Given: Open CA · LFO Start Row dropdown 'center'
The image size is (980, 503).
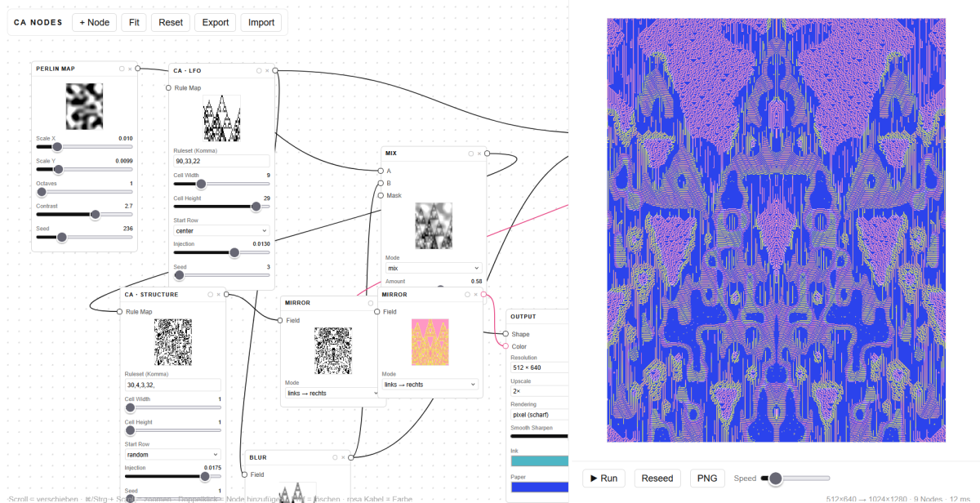Looking at the screenshot, I should (x=221, y=231).
